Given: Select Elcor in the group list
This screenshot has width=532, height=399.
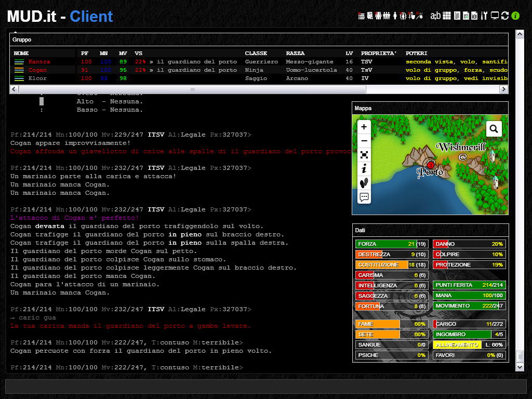Looking at the screenshot, I should (x=37, y=78).
